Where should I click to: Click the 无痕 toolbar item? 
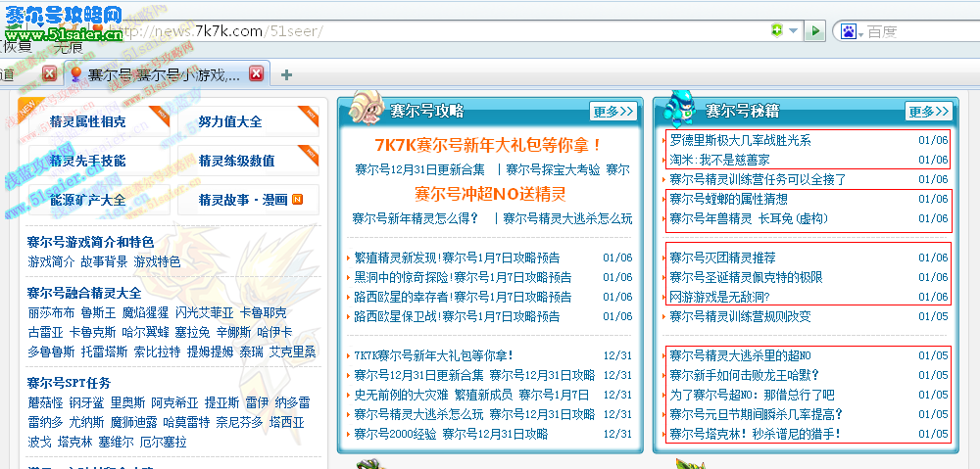[x=68, y=47]
